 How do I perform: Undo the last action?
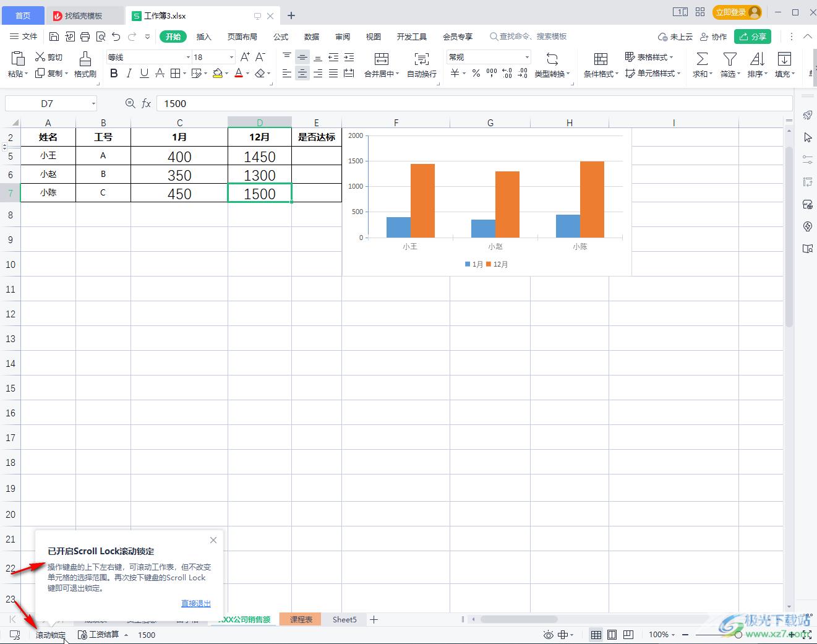tap(116, 37)
